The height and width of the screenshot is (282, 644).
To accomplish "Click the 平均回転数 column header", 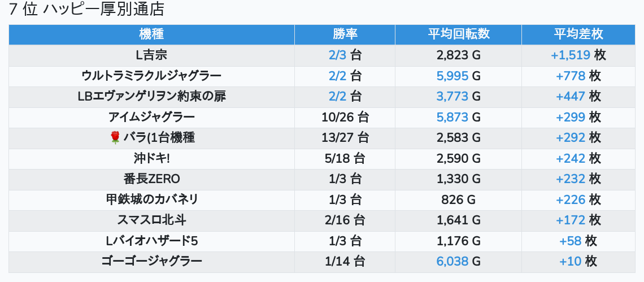I will (458, 34).
